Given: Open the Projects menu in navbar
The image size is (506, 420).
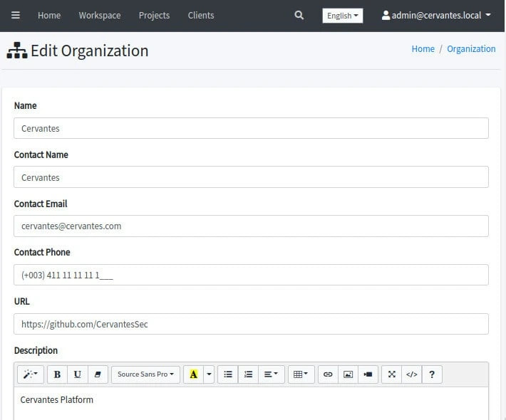Looking at the screenshot, I should pos(154,15).
